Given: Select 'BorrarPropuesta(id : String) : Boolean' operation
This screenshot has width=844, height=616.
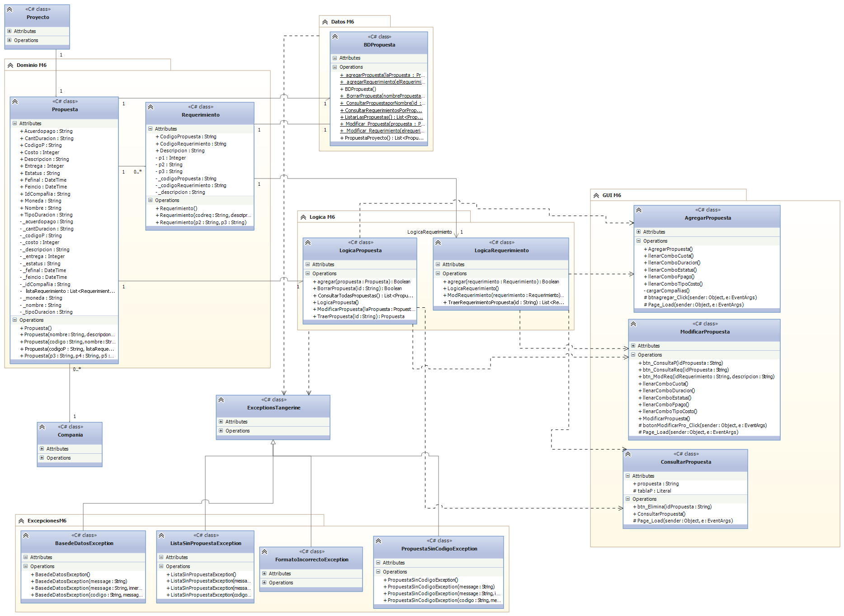Looking at the screenshot, I should 357,289.
